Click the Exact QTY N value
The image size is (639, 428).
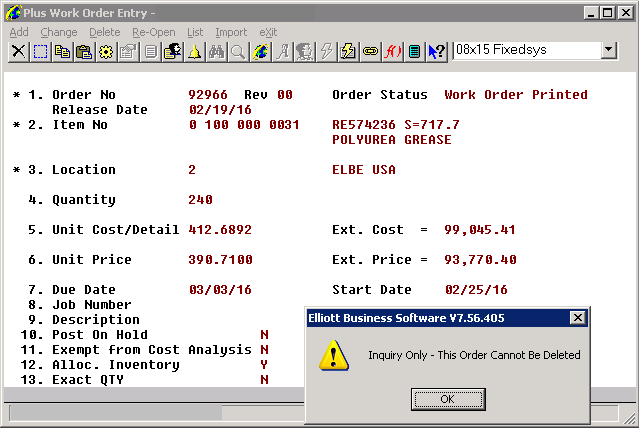(264, 380)
